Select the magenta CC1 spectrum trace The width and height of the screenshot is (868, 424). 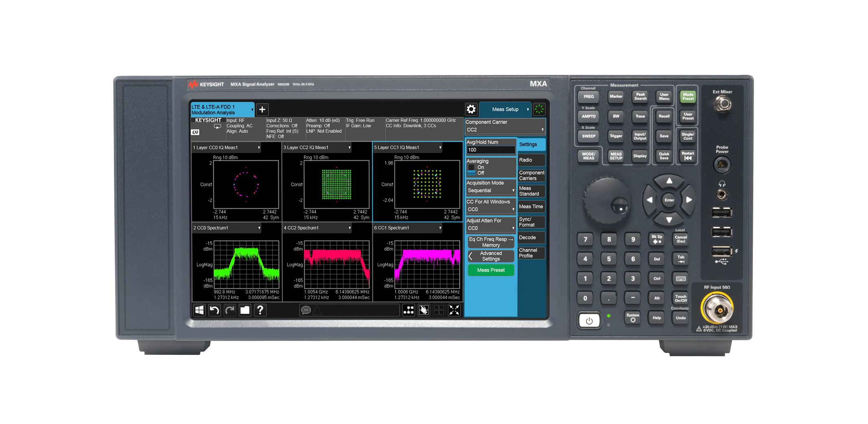427,264
